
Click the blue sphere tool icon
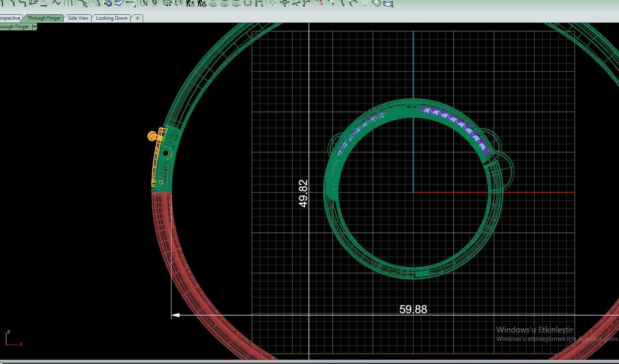[x=108, y=3]
